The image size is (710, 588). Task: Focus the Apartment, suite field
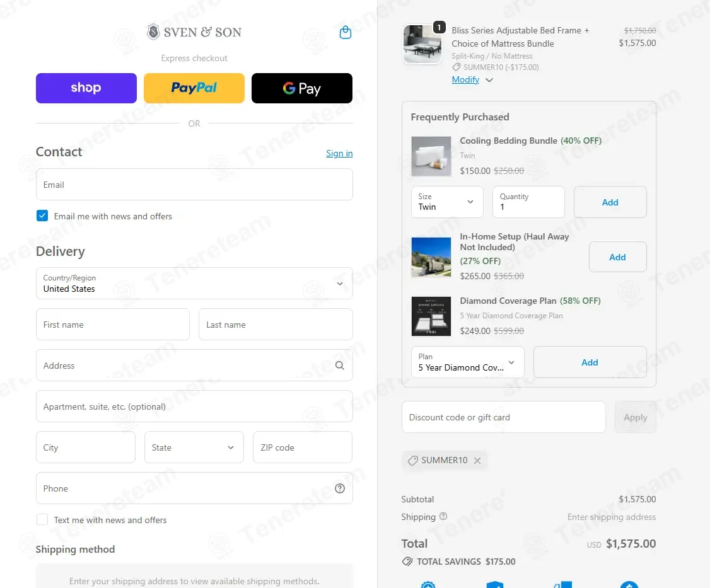(194, 406)
